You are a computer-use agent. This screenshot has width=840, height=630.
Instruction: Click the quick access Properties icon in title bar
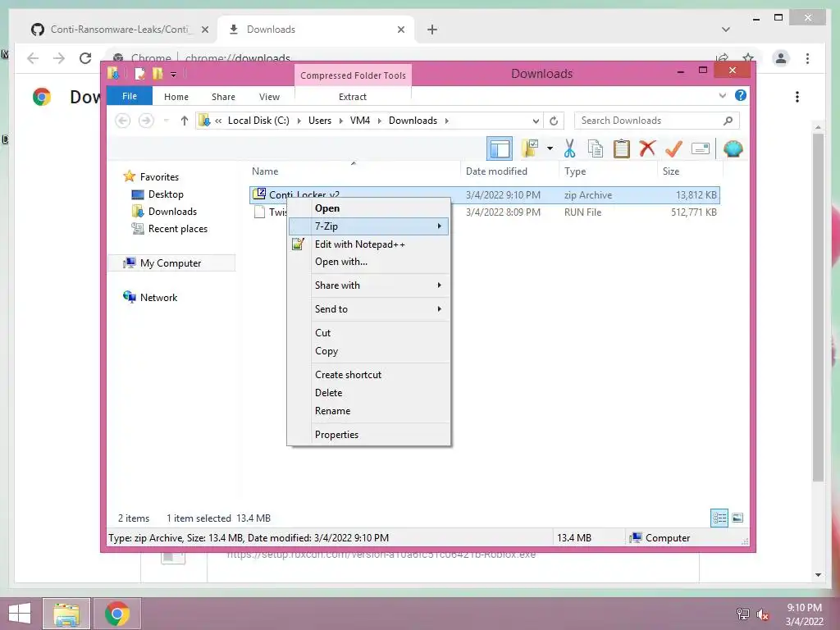[139, 73]
